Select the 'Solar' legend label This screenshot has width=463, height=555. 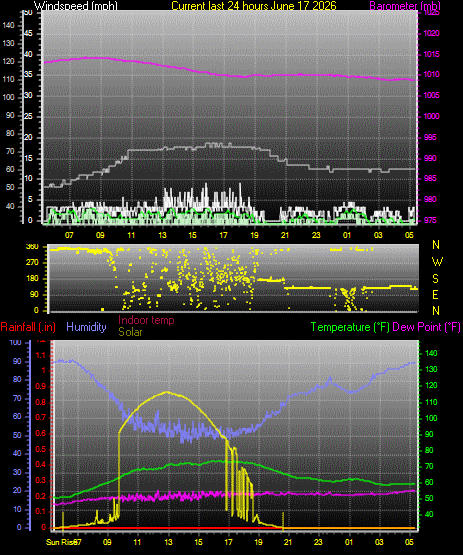130,332
